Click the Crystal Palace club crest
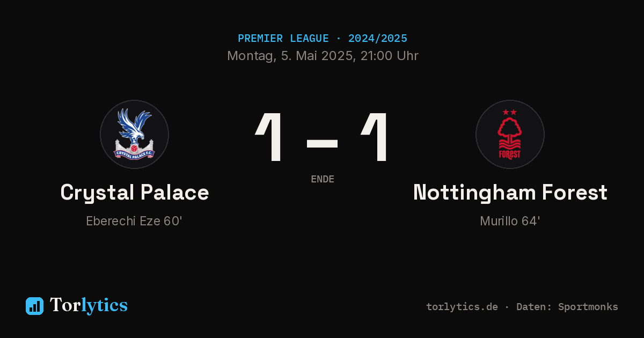 (134, 134)
